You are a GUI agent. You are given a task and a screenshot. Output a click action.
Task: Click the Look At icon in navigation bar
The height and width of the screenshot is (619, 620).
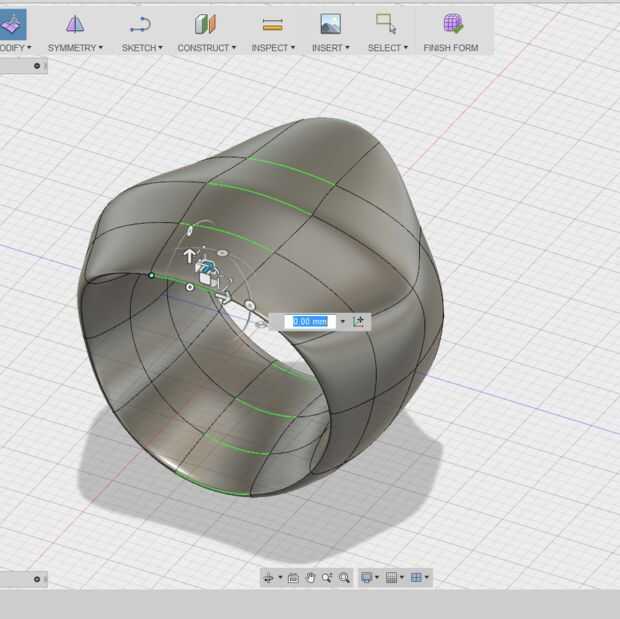(294, 577)
